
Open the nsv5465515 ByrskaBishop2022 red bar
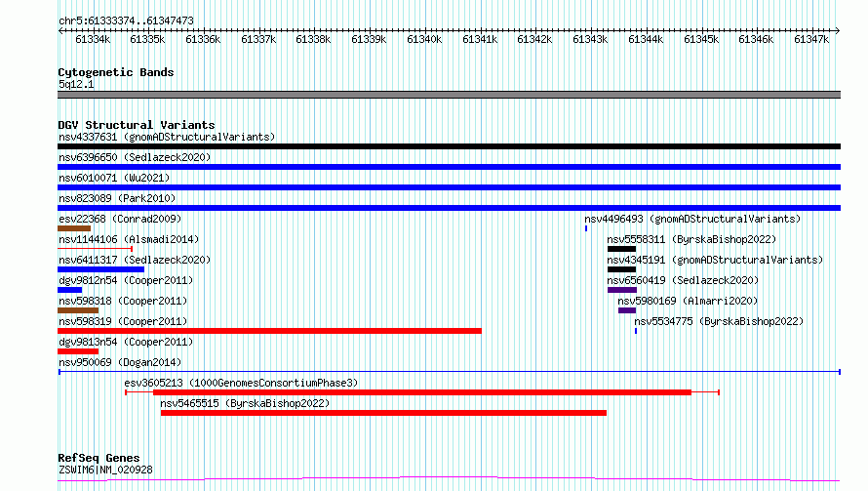(x=383, y=413)
